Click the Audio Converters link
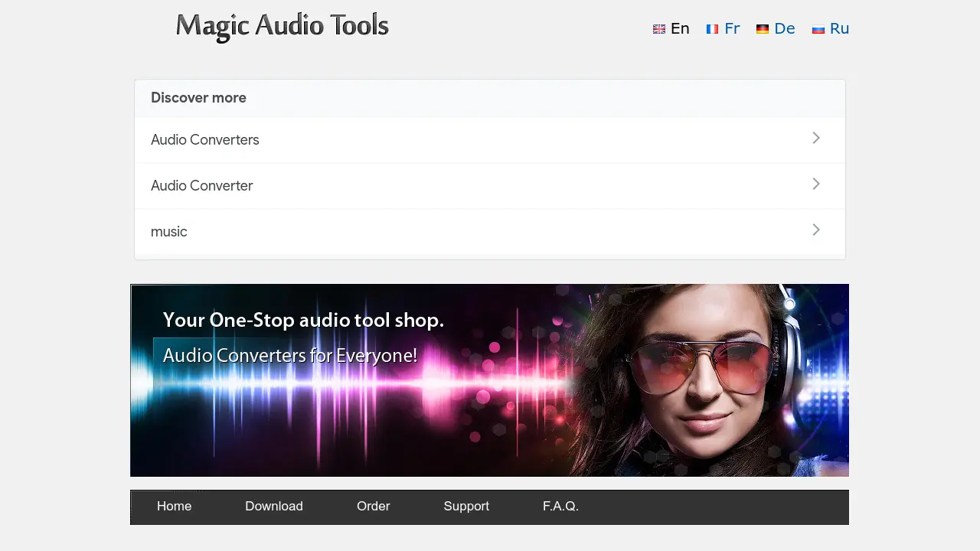 pos(204,139)
